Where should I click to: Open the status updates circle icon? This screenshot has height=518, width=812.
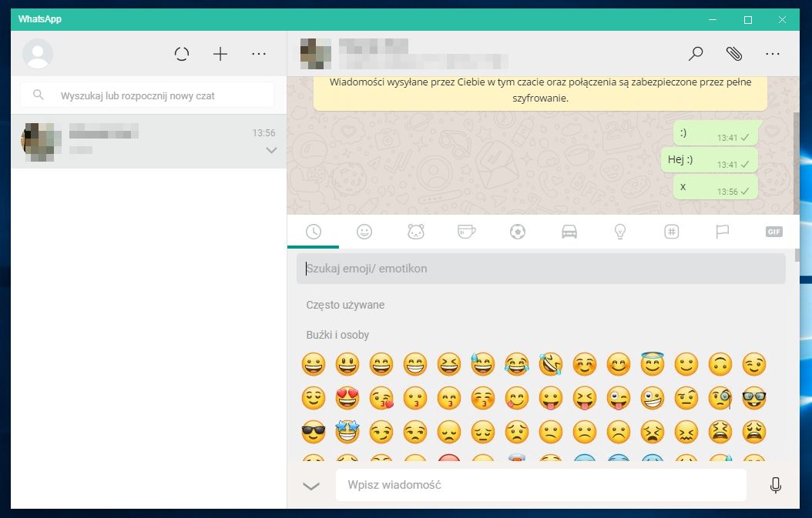[x=181, y=54]
